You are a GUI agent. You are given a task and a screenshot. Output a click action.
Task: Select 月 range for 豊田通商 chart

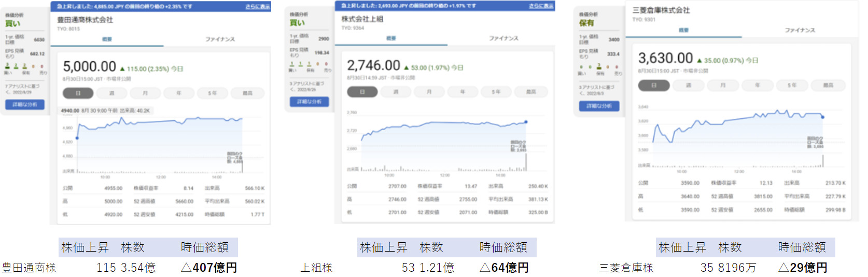point(145,93)
